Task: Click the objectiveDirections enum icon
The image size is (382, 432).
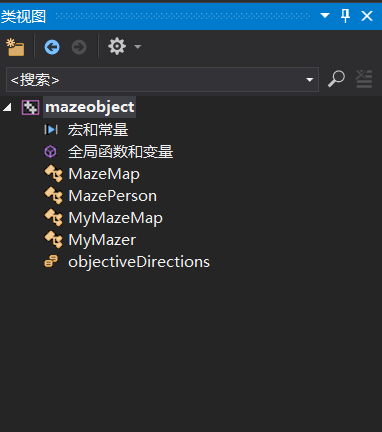Action: click(x=51, y=261)
